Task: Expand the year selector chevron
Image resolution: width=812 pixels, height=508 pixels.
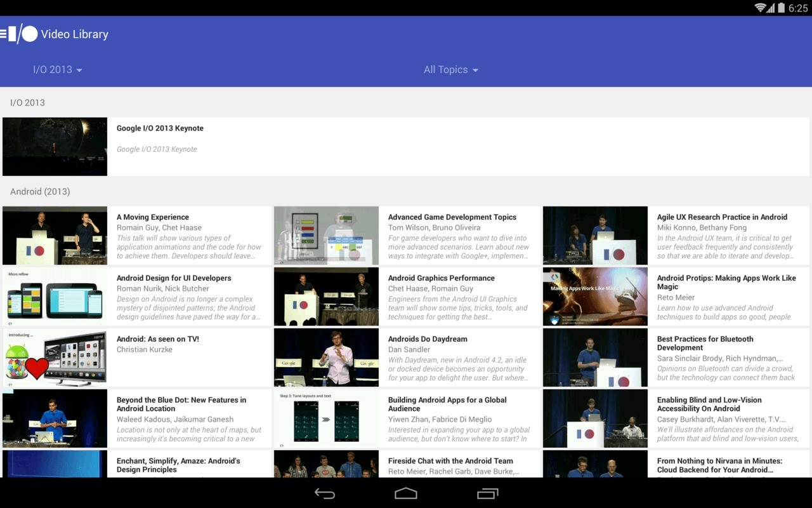Action: 79,70
